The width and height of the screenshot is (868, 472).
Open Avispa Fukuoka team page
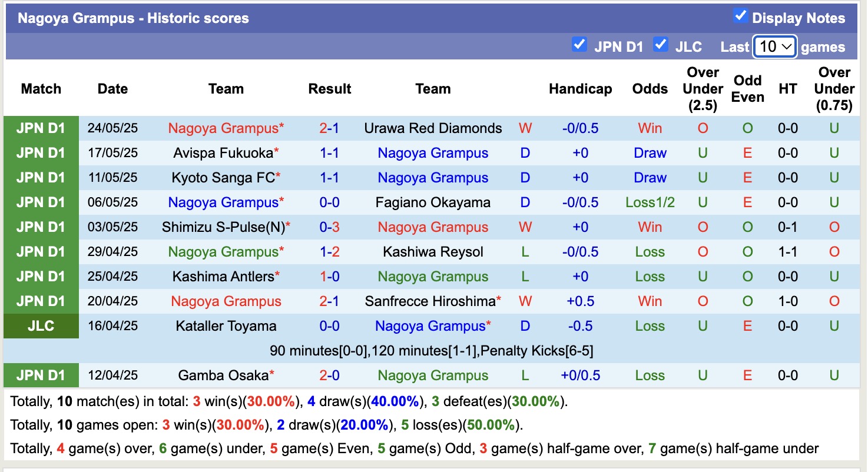(223, 153)
